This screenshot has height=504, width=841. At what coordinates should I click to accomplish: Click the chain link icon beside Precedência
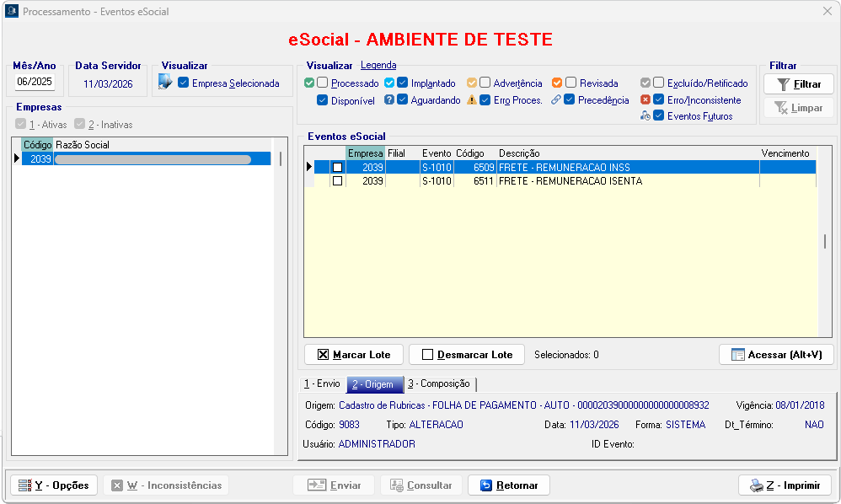pyautogui.click(x=556, y=100)
